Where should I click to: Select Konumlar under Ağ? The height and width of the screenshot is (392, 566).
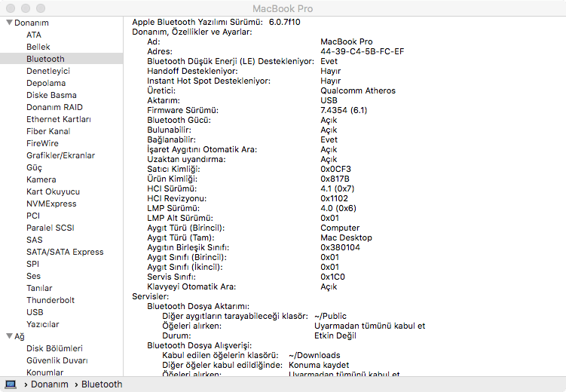(44, 372)
